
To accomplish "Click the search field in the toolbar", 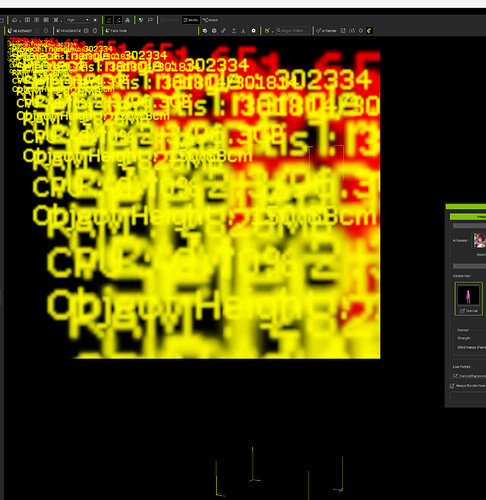I will coord(293,31).
